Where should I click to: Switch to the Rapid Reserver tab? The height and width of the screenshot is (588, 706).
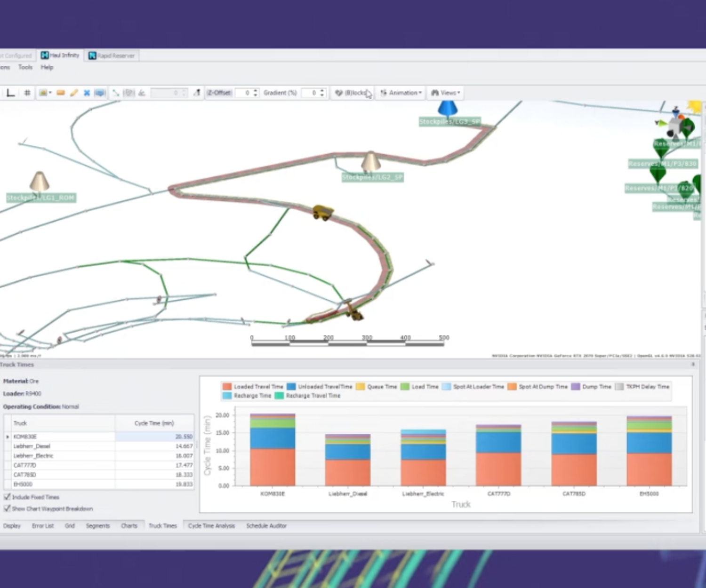coord(112,56)
